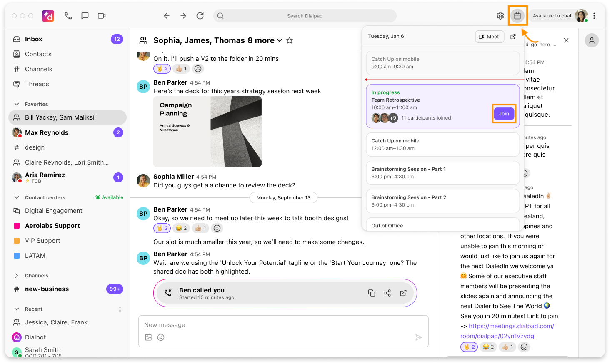Open the Aria Ramirez conversation
610x364 pixels.
pyautogui.click(x=67, y=177)
